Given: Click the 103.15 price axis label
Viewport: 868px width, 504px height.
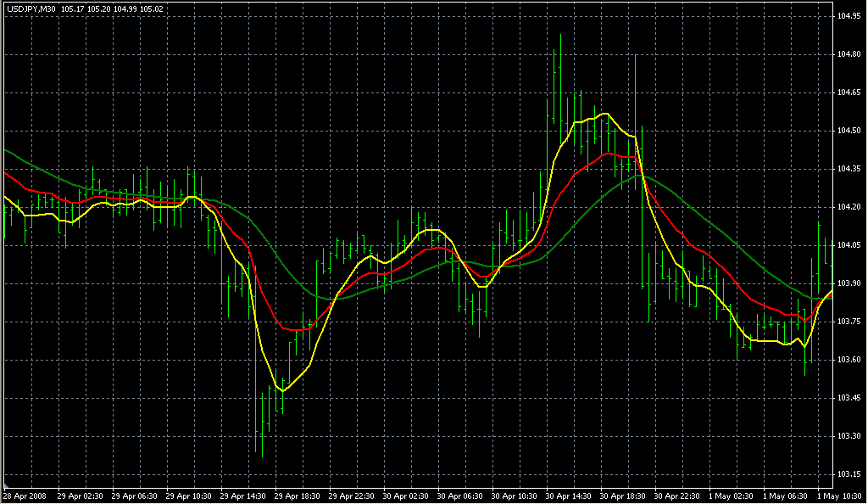Looking at the screenshot, I should [849, 474].
